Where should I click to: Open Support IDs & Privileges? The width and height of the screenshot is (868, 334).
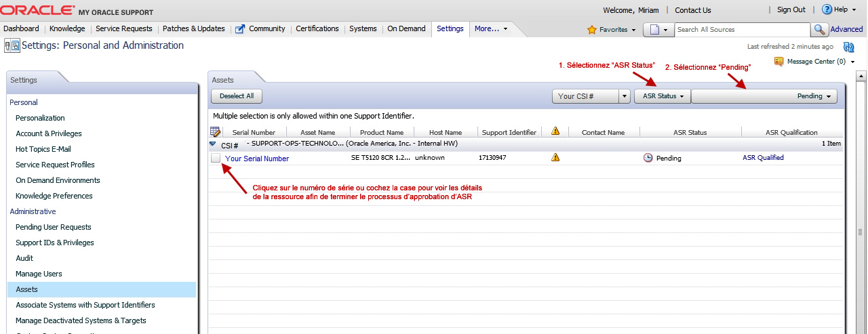(55, 243)
